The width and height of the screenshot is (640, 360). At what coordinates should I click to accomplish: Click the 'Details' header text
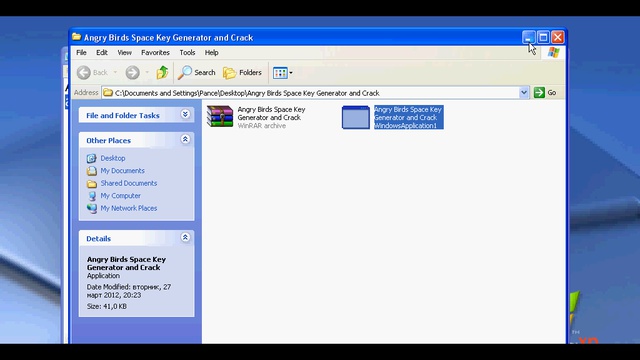point(98,239)
